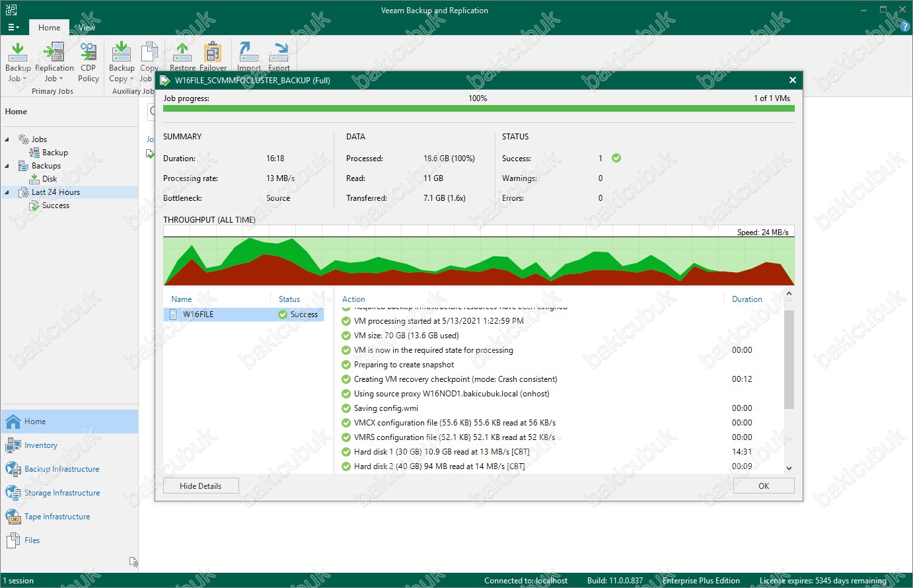The width and height of the screenshot is (913, 588).
Task: Click the Import ribbon icon
Action: pyautogui.click(x=248, y=52)
